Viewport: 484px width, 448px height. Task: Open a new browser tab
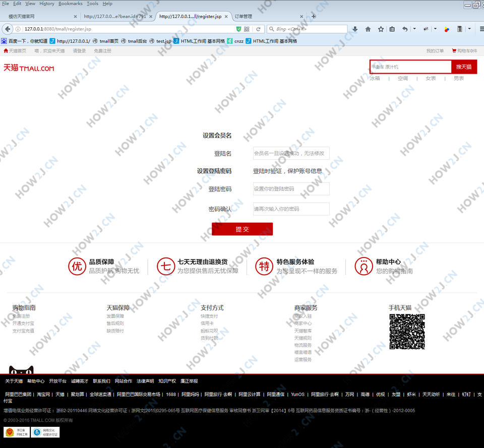pos(314,16)
